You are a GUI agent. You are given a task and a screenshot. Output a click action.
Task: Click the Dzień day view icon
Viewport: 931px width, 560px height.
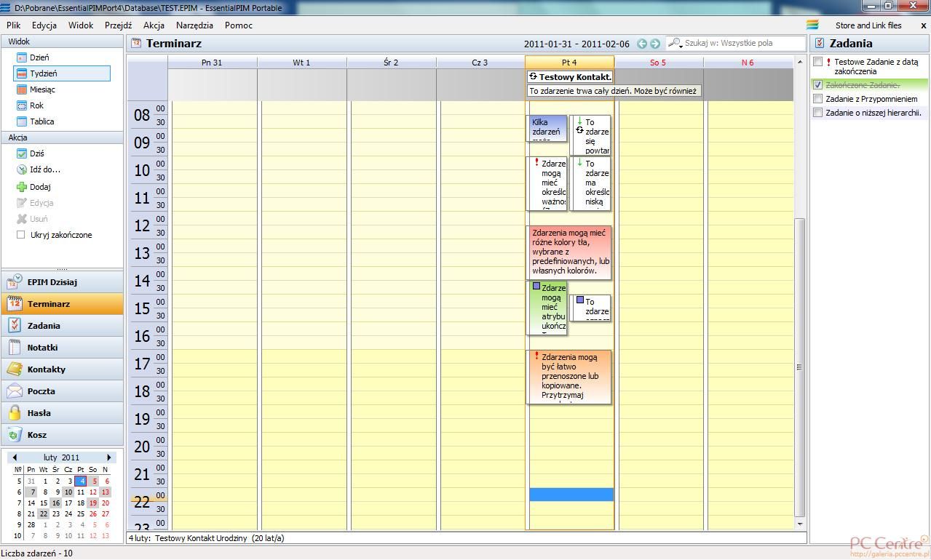coord(22,57)
